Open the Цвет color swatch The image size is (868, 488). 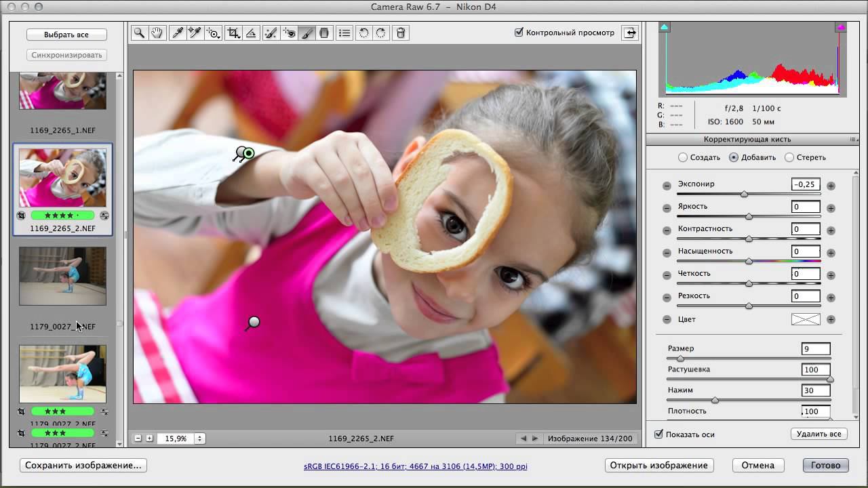tap(806, 319)
